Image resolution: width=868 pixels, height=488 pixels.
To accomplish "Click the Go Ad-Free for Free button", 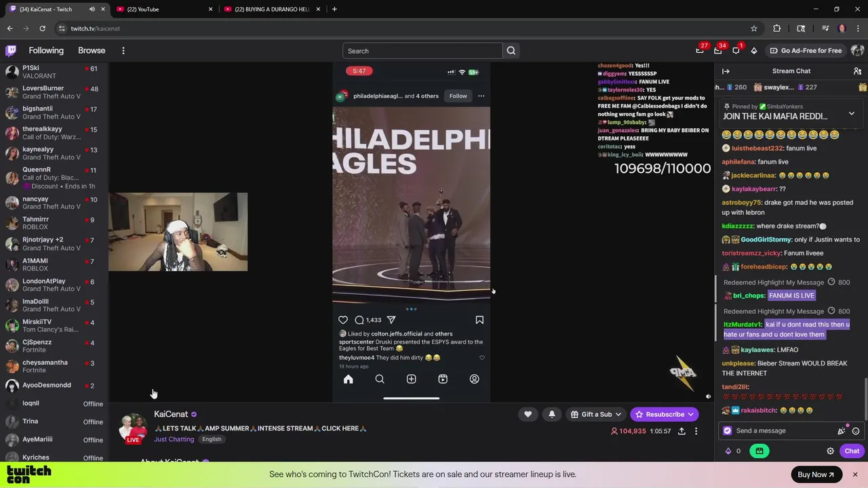I will coord(806,51).
